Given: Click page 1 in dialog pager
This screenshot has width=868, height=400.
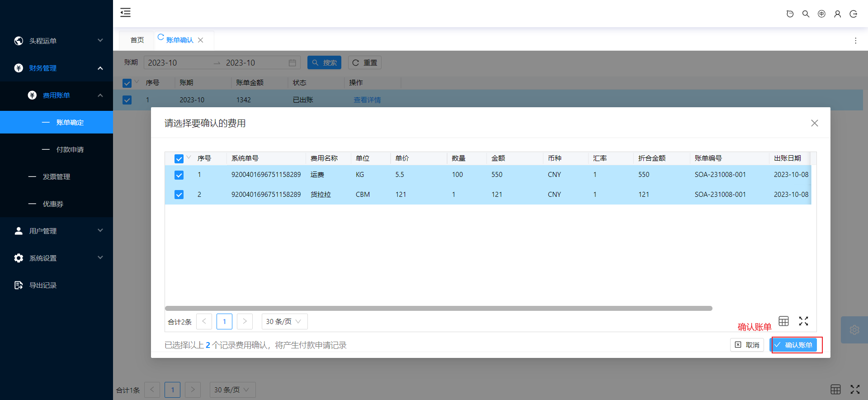Looking at the screenshot, I should 224,321.
